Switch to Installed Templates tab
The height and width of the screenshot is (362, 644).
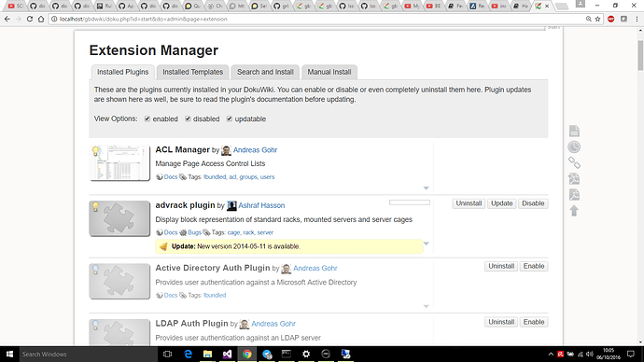(x=192, y=72)
